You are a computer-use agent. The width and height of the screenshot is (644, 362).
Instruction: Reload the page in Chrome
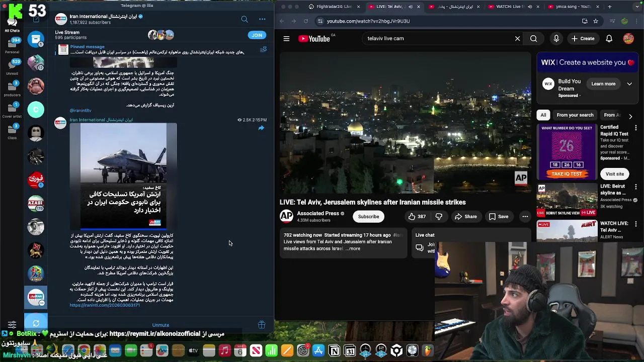[x=306, y=21]
